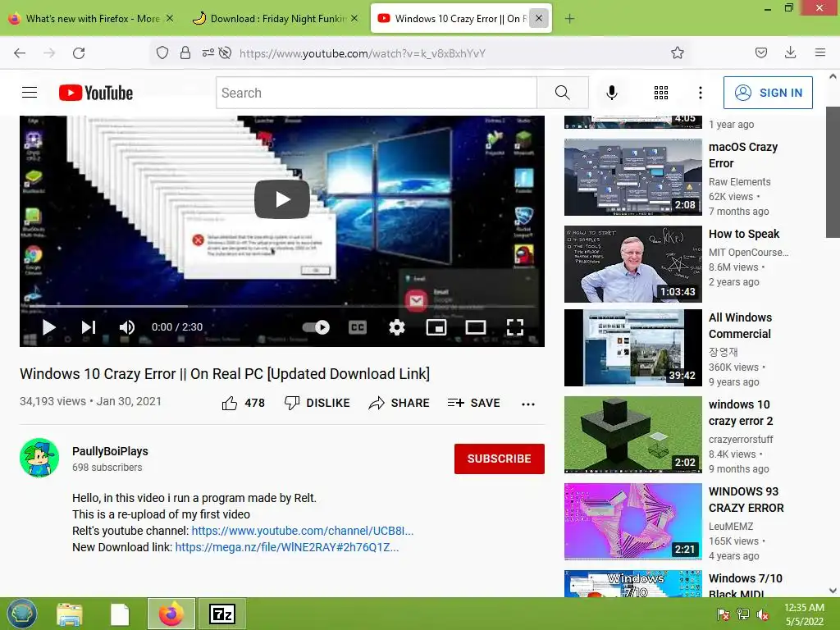Click the SIGN IN button
This screenshot has width=840, height=630.
pos(768,93)
